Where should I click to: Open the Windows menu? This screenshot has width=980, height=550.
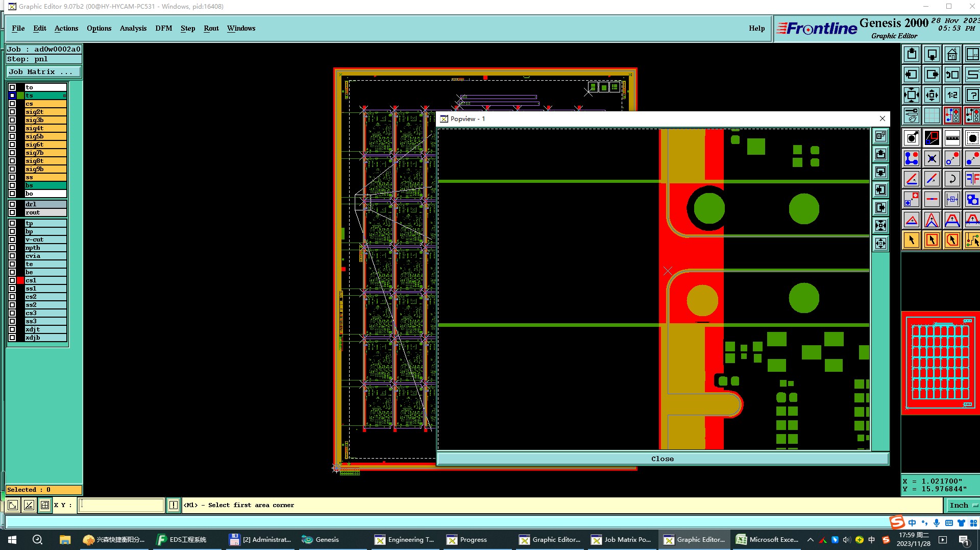point(241,28)
